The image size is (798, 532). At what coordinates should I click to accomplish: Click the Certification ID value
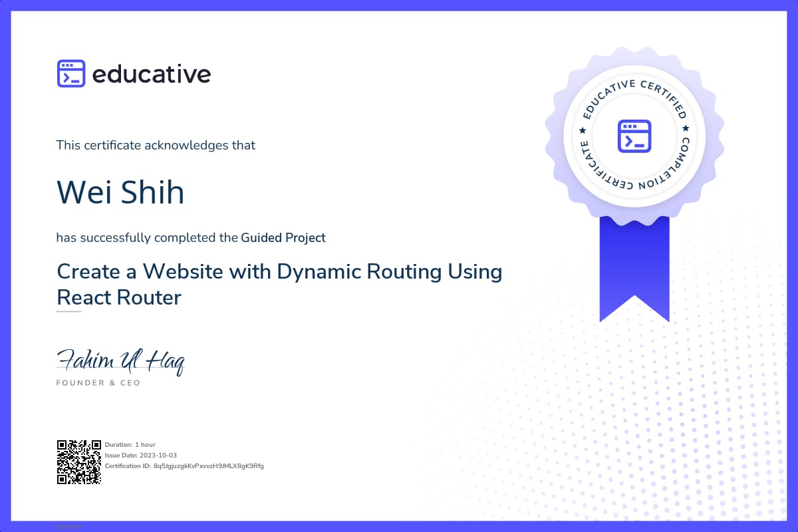[209, 465]
